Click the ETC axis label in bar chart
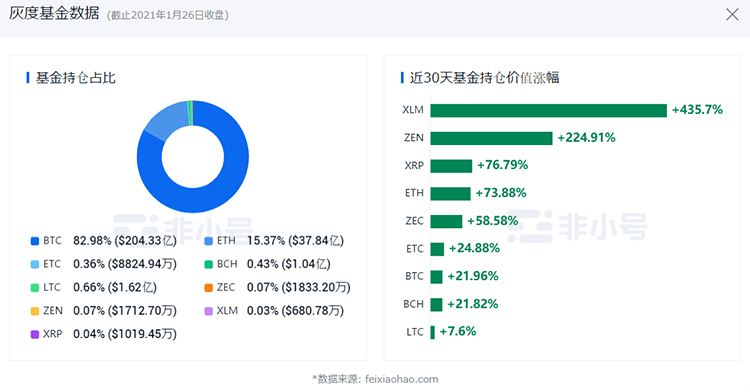This screenshot has height=392, width=750. pos(415,249)
